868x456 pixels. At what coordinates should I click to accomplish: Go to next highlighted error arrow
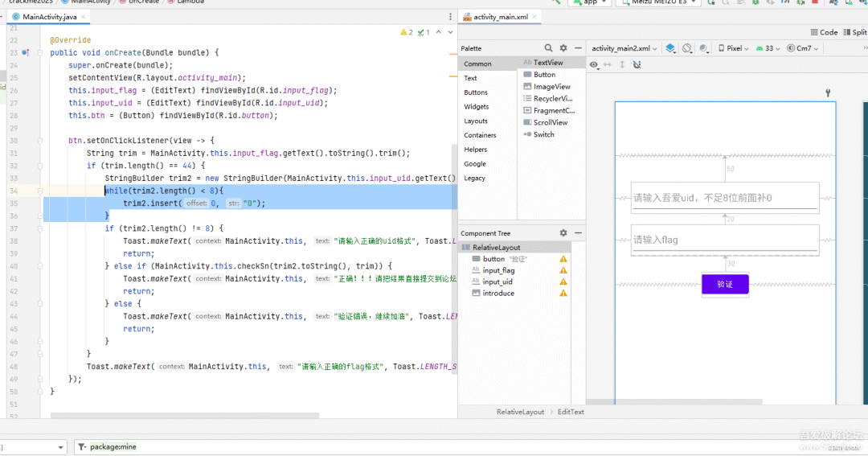tap(450, 32)
